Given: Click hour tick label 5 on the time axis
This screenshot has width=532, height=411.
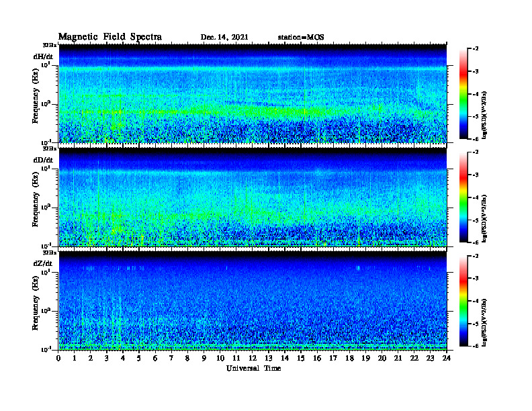Looking at the screenshot, I should point(139,359).
